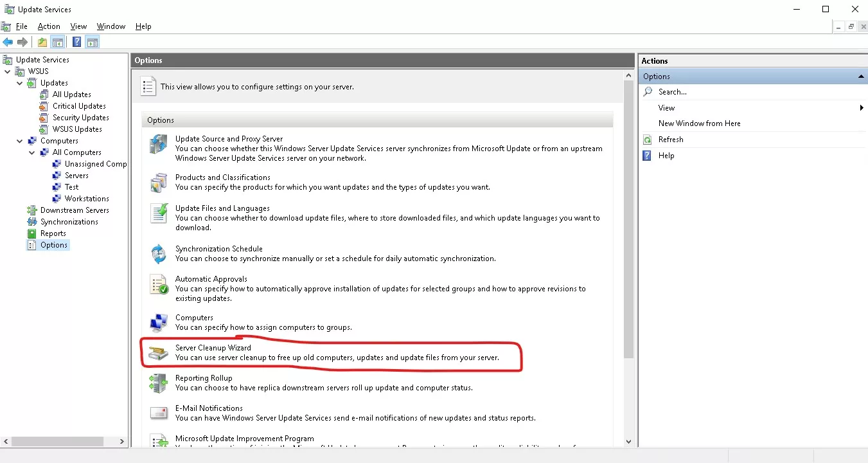Open Automatic Approvals title link

[211, 279]
